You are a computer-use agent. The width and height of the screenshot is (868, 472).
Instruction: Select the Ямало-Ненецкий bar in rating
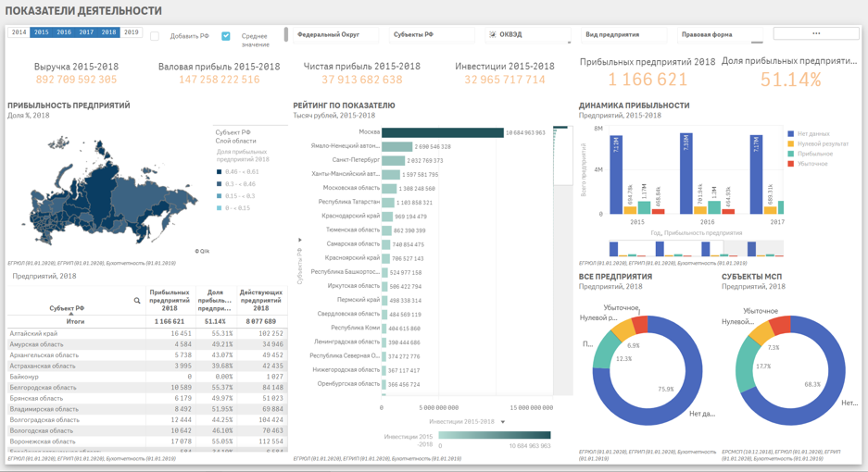396,146
